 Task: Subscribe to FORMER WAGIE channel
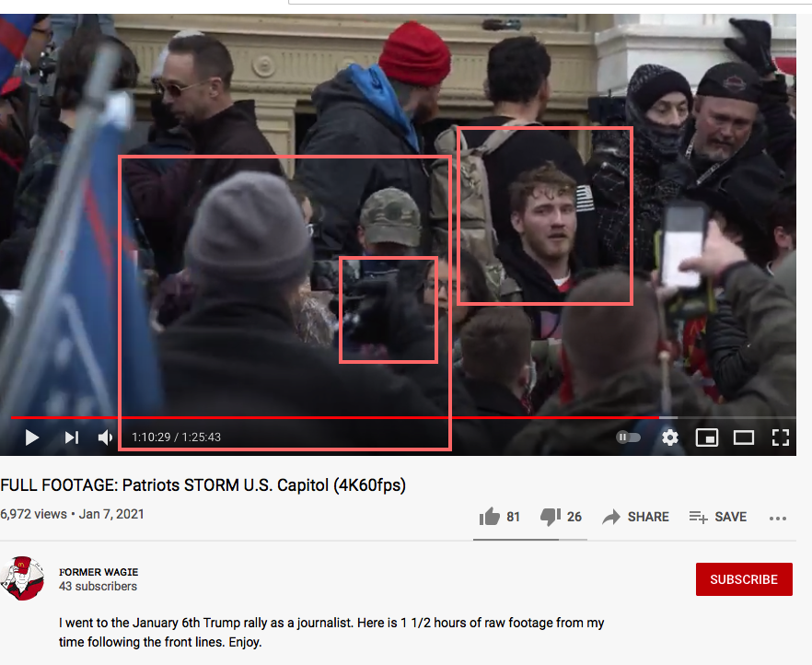[744, 579]
